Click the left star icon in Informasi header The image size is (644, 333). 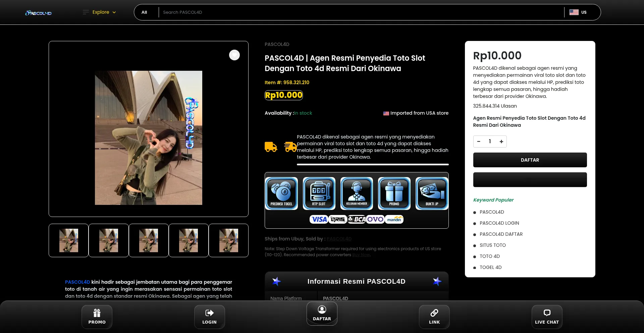276,281
